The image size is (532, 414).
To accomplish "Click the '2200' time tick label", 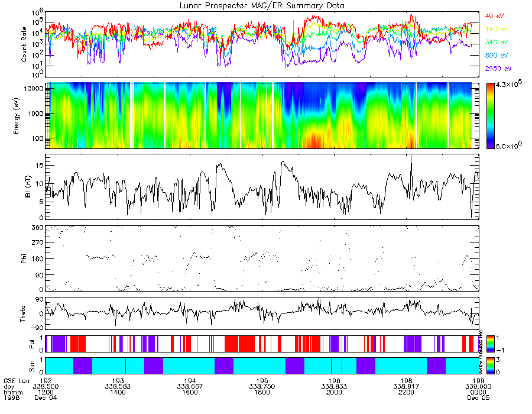I will click(x=407, y=392).
